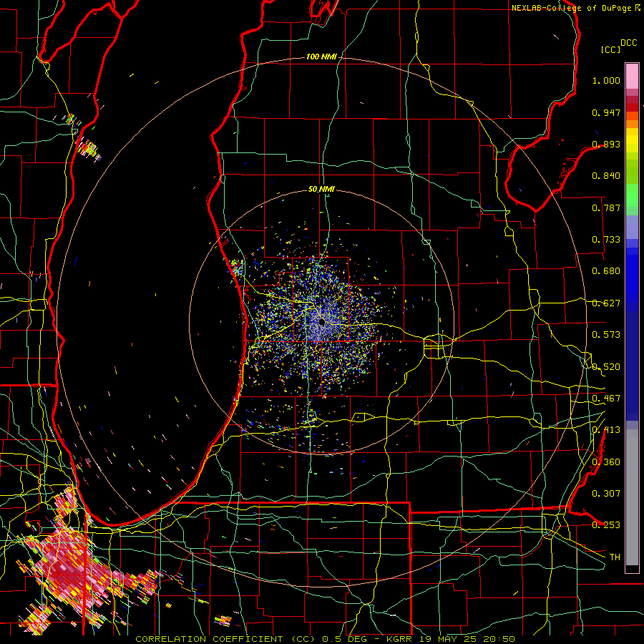This screenshot has height=644, width=644.
Task: Click the TH label beside color bar
Action: (615, 557)
